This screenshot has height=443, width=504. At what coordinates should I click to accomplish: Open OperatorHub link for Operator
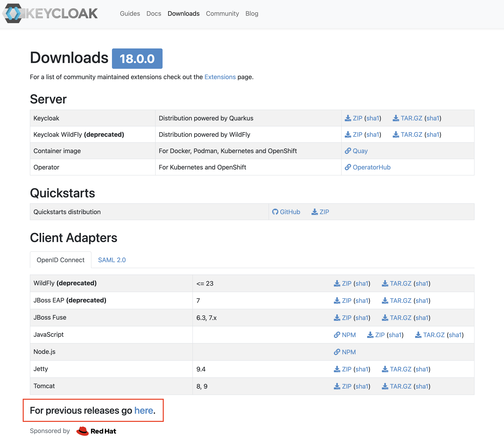click(371, 167)
